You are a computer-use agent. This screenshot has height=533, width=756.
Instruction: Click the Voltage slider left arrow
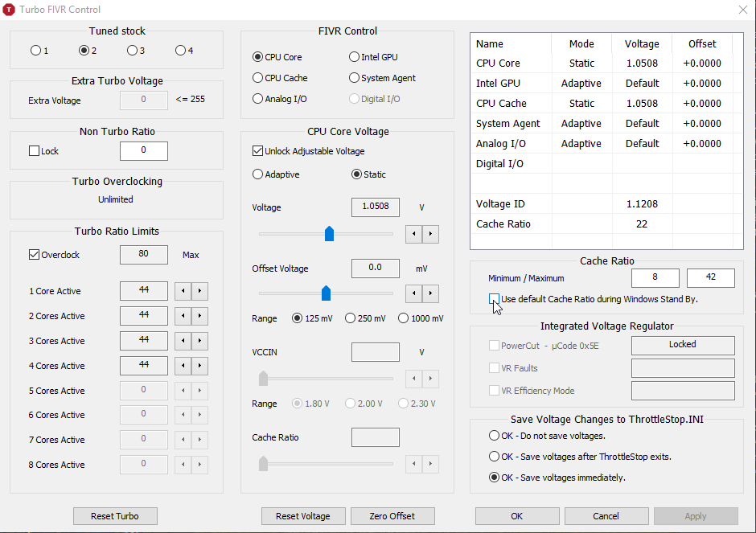[414, 234]
